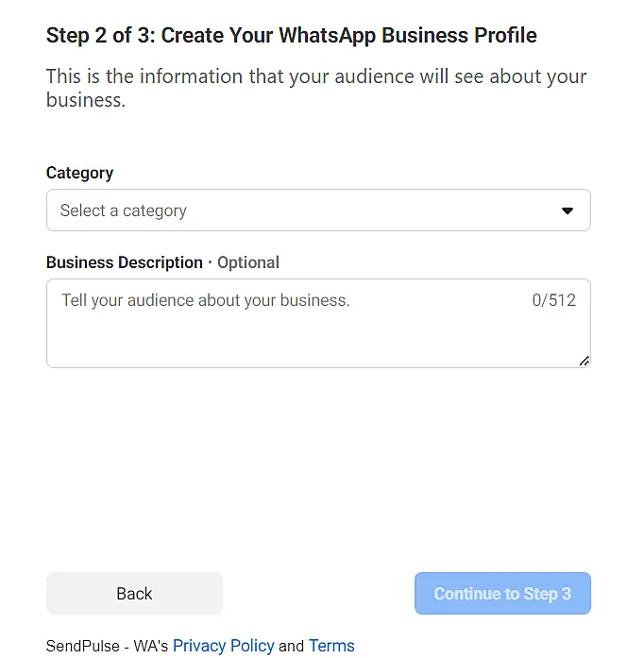Click the Category field label

point(79,173)
